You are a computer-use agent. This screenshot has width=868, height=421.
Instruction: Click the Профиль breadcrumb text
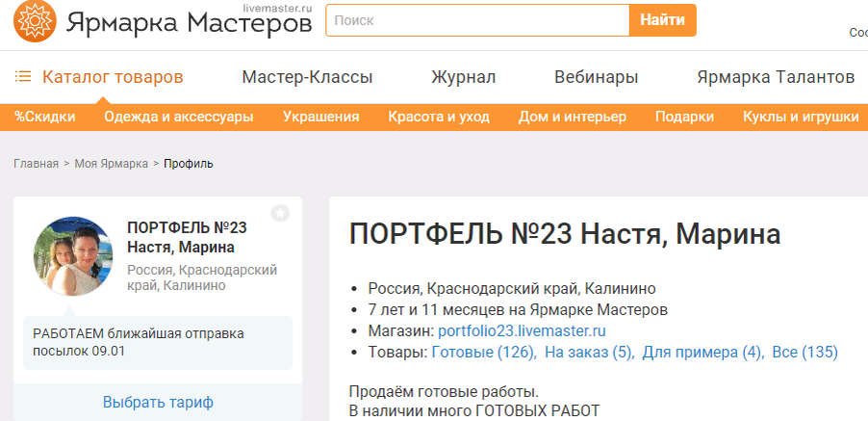point(189,164)
